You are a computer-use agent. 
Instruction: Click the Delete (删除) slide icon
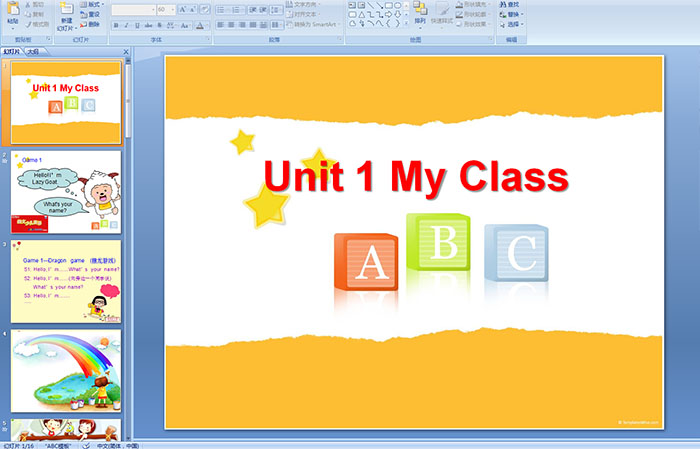click(83, 24)
